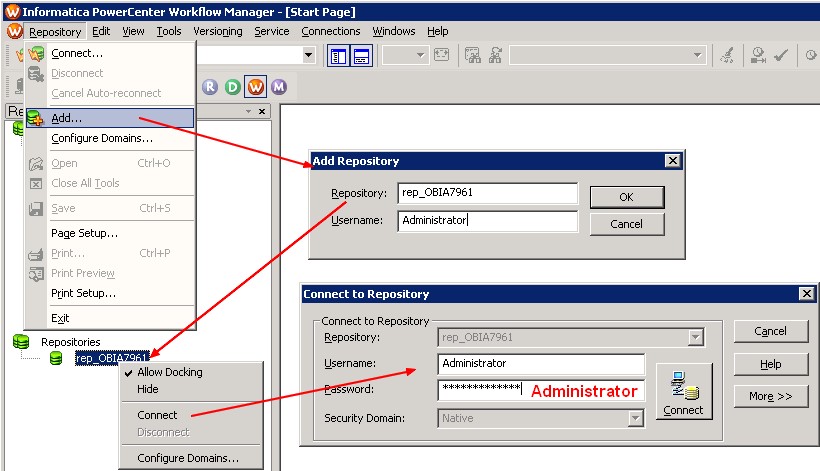820x471 pixels.
Task: Toggle the output window toolbar icon
Action: point(361,56)
